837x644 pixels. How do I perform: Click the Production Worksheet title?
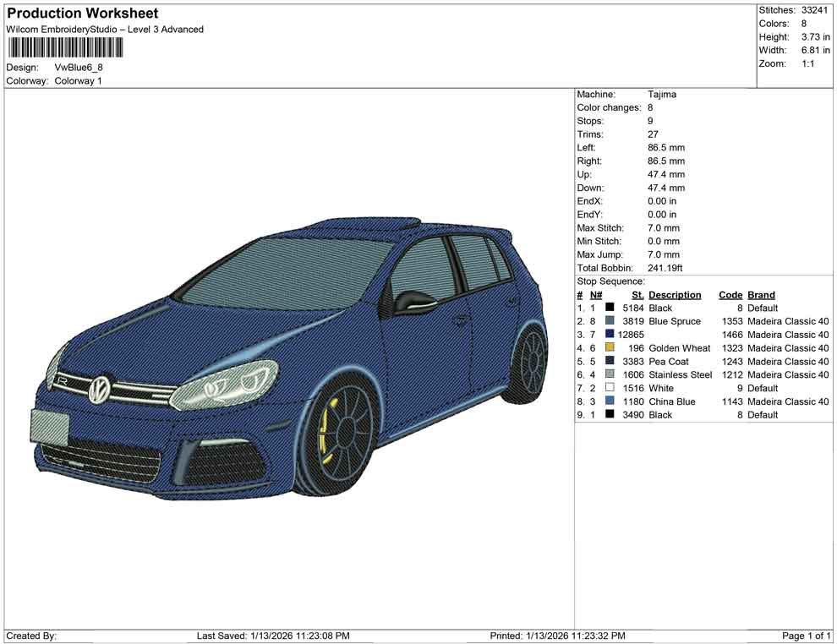pos(82,13)
